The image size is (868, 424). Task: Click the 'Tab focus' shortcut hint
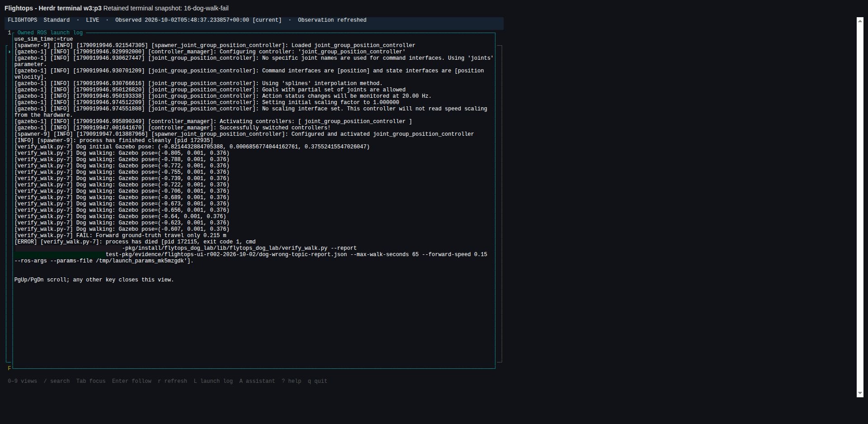(x=91, y=381)
